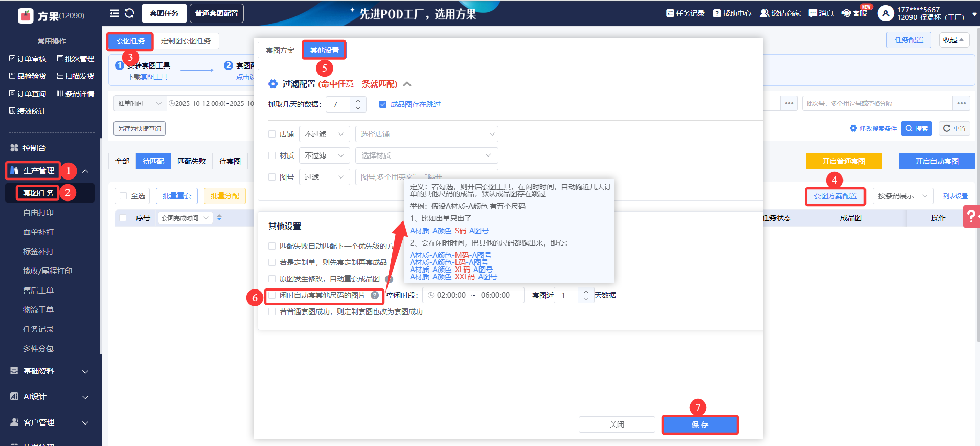Screen dimensions: 980x446
Task: Switch to the 其他设置 dialog tab
Action: (x=325, y=50)
